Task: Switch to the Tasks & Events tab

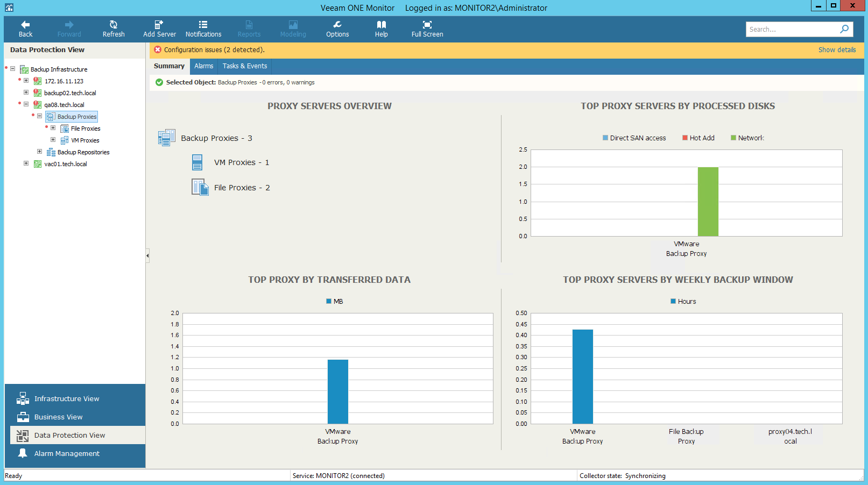Action: (x=245, y=66)
